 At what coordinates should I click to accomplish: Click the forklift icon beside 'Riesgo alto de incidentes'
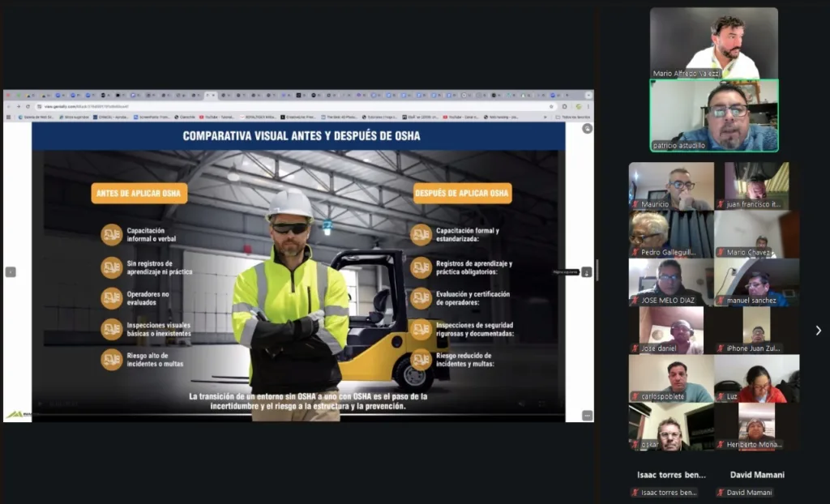pos(112,360)
